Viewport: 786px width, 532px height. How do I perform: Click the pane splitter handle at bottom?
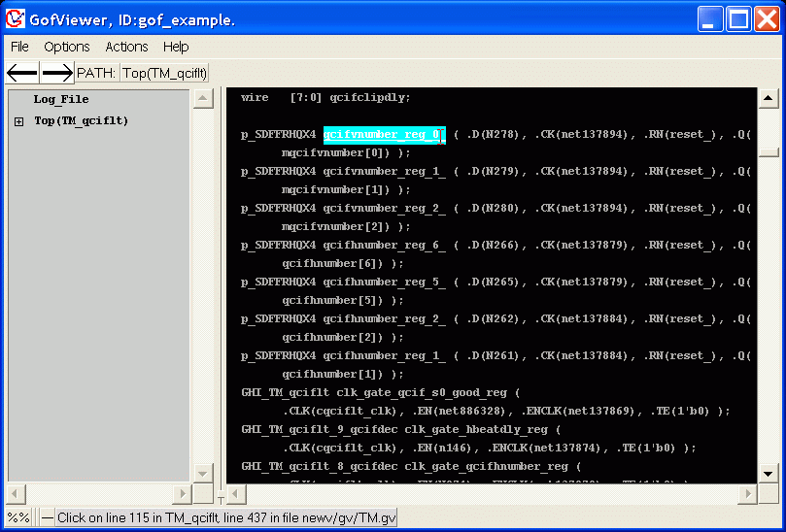[x=220, y=500]
